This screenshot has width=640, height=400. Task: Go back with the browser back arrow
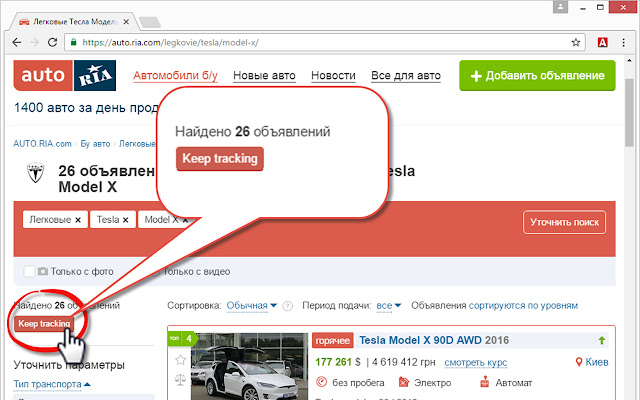(17, 42)
